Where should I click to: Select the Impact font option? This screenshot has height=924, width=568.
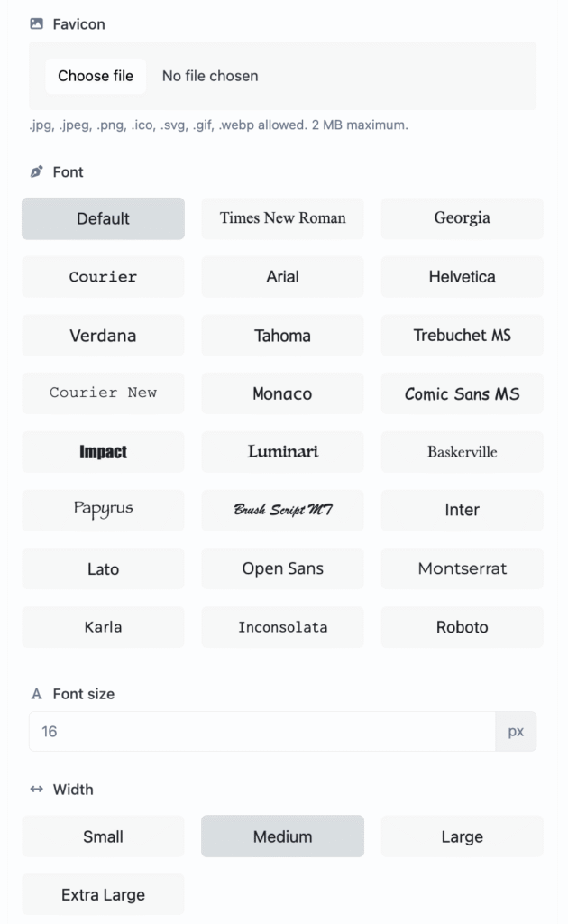pyautogui.click(x=103, y=452)
